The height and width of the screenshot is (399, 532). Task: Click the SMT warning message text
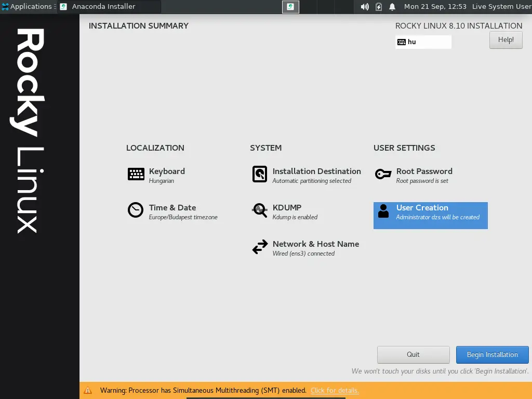[x=203, y=390]
